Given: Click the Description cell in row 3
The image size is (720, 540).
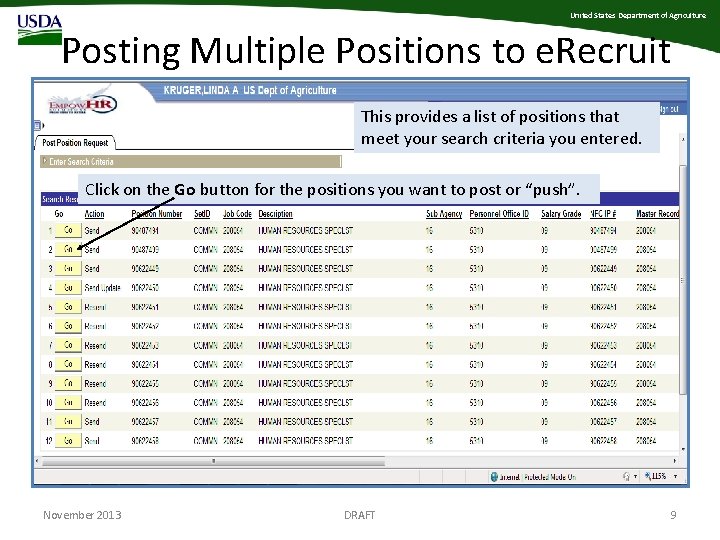Looking at the screenshot, I should point(306,269).
